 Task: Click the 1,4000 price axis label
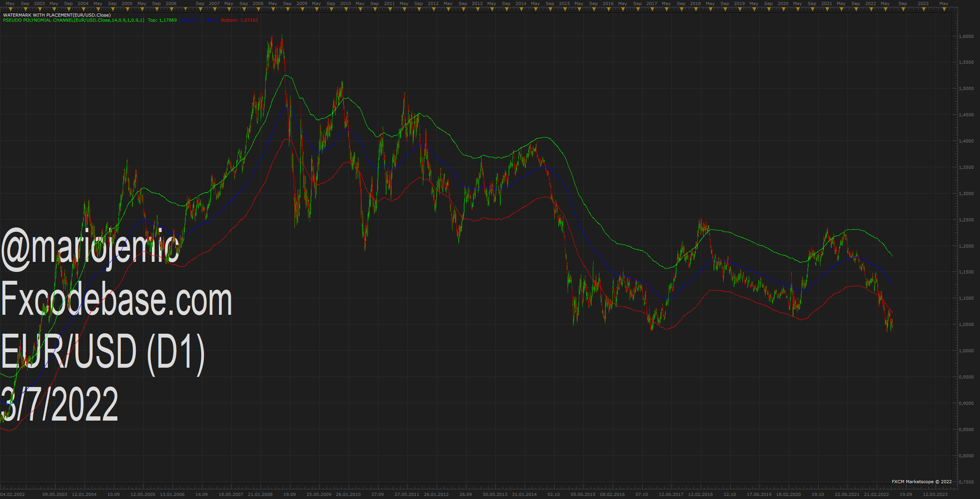(x=966, y=141)
